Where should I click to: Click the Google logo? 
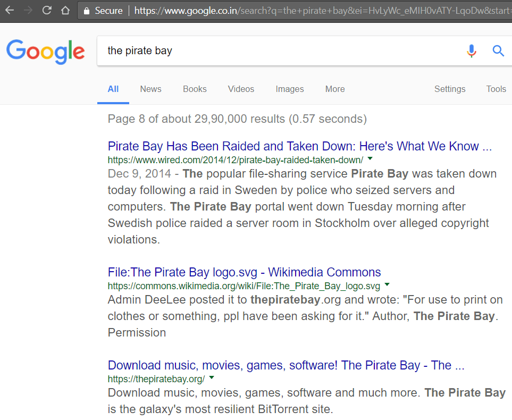click(x=45, y=52)
